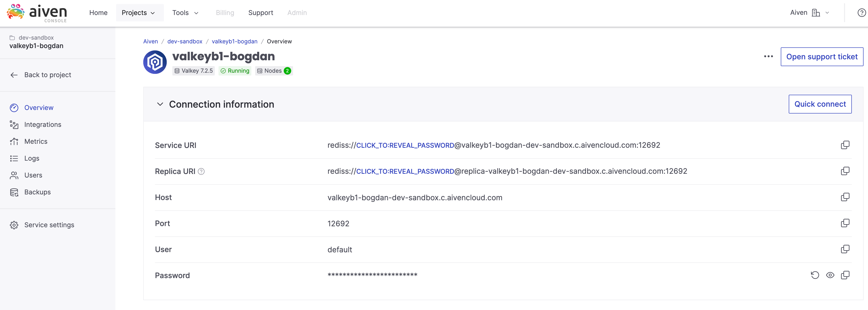Screen dimensions: 868x310
Task: Open Users in the sidebar
Action: point(33,175)
